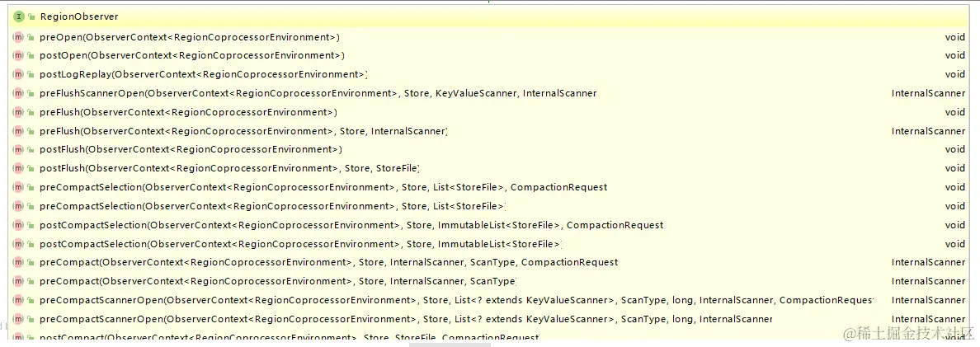Click method icon beside preCompactScannerOpen with CompactionRequest

pos(18,300)
